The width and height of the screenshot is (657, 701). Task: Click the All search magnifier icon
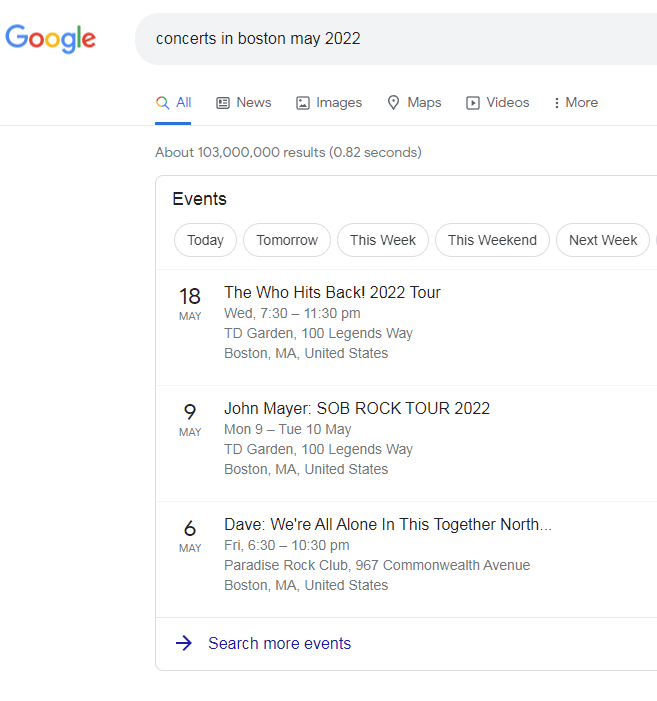(x=163, y=102)
